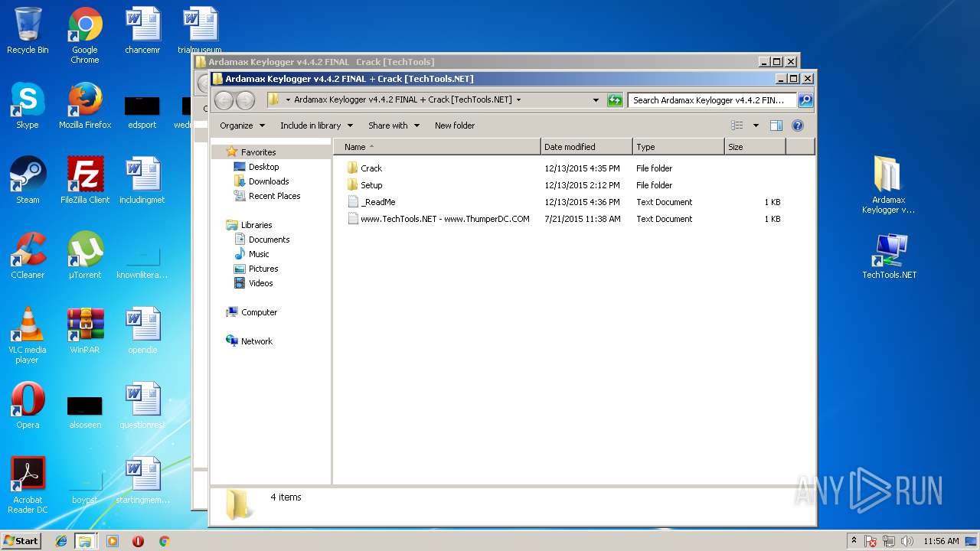Expand arrow after folder name breadcrumb
The height and width of the screenshot is (551, 980).
pos(518,100)
